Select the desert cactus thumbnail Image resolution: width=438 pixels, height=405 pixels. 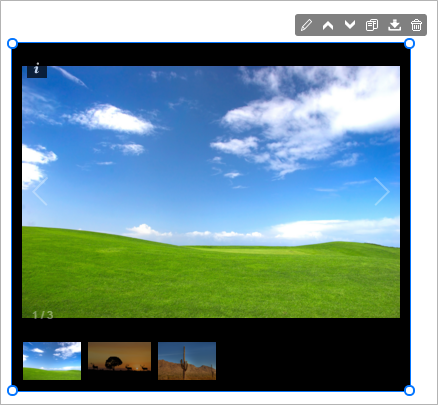click(x=187, y=361)
